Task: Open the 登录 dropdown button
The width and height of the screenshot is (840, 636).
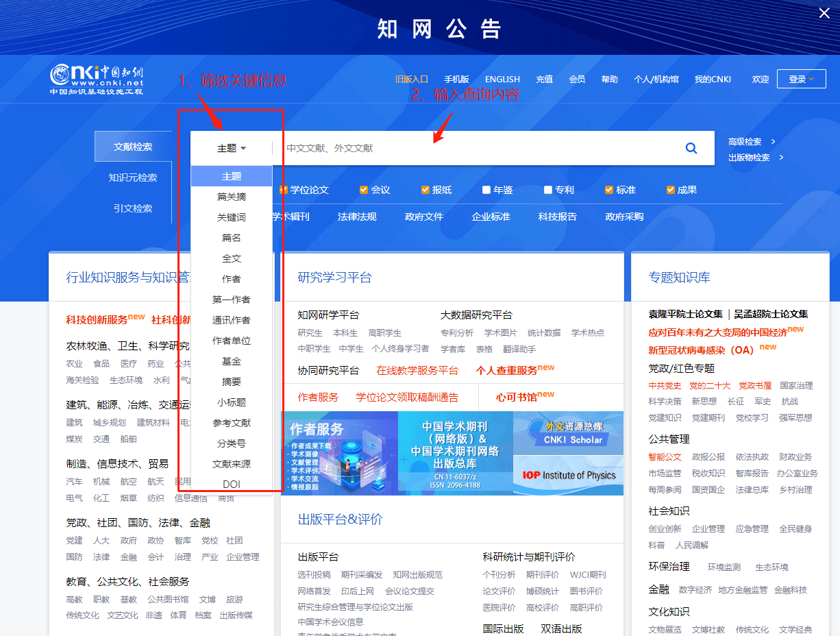Action: coord(802,79)
